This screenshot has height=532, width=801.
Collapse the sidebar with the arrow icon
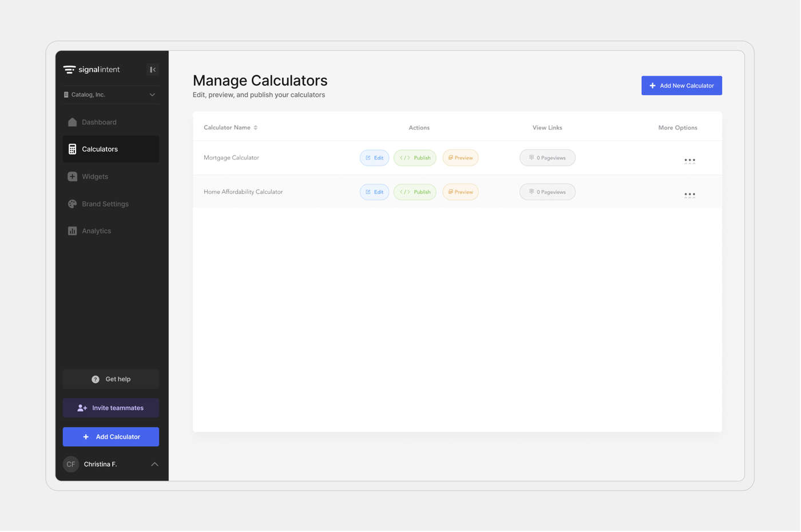153,70
